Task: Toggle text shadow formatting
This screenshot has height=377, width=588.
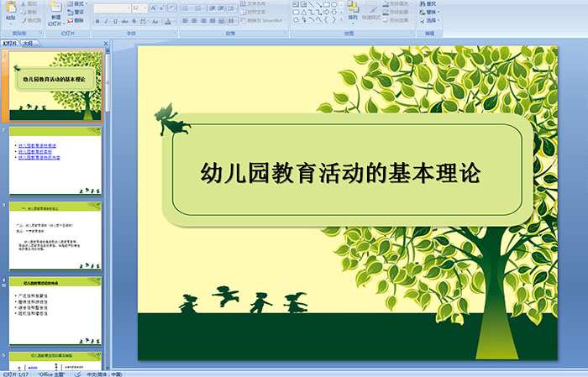Action: [x=134, y=21]
